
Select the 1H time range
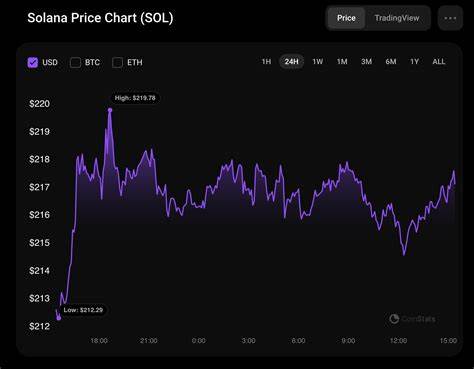pos(266,62)
